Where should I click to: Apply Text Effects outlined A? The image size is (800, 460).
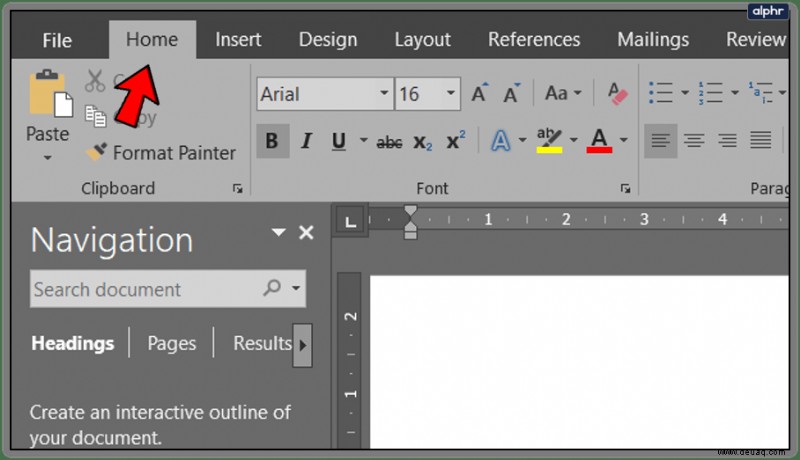[x=501, y=141]
